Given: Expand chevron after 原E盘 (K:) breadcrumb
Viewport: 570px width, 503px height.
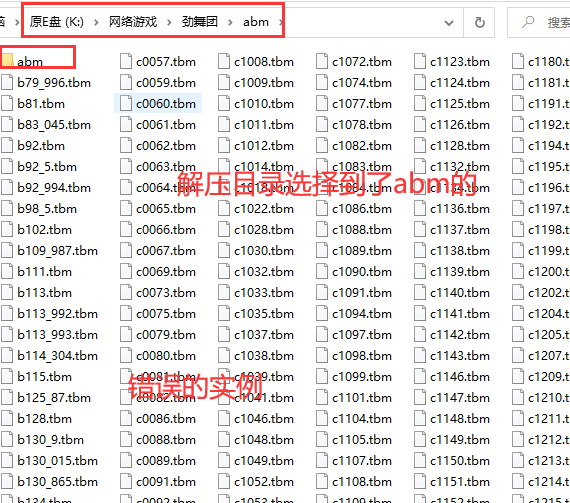Looking at the screenshot, I should (96, 23).
